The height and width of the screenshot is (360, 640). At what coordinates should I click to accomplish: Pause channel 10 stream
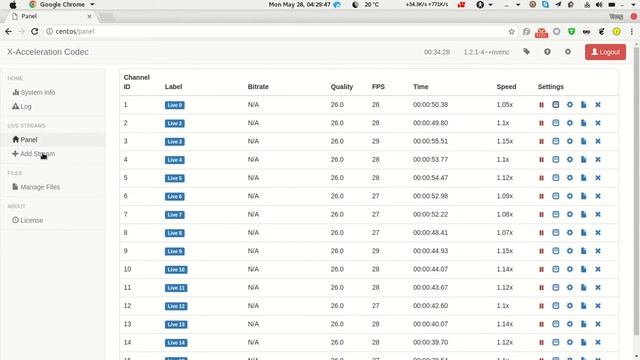(x=541, y=269)
